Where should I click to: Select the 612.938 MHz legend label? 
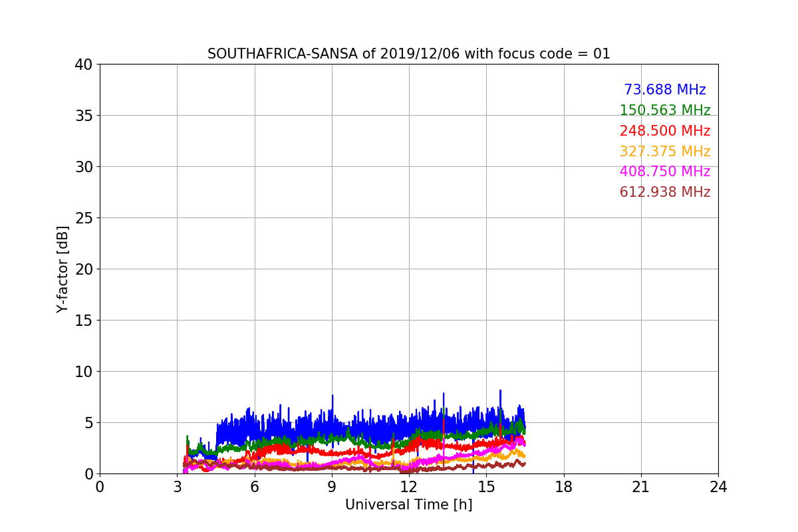tap(665, 192)
